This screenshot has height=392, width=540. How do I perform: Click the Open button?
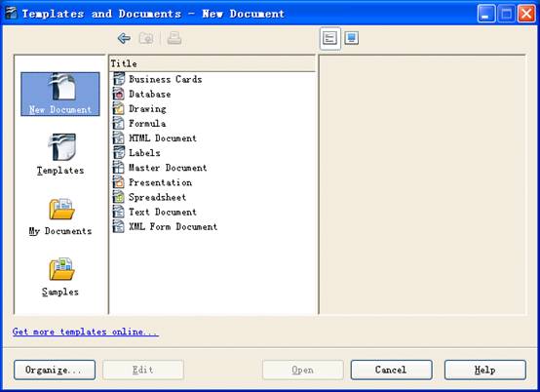coord(303,370)
